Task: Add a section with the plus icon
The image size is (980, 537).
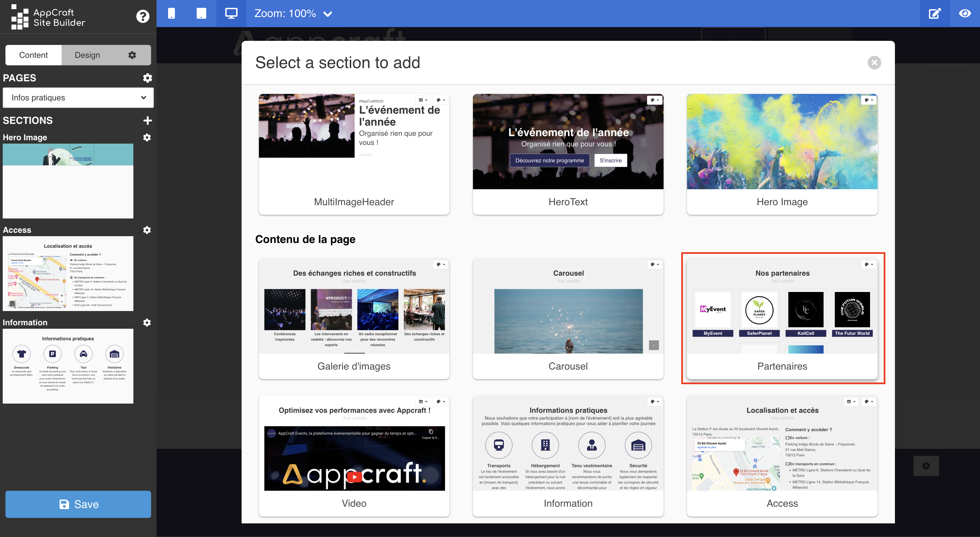Action: (147, 121)
